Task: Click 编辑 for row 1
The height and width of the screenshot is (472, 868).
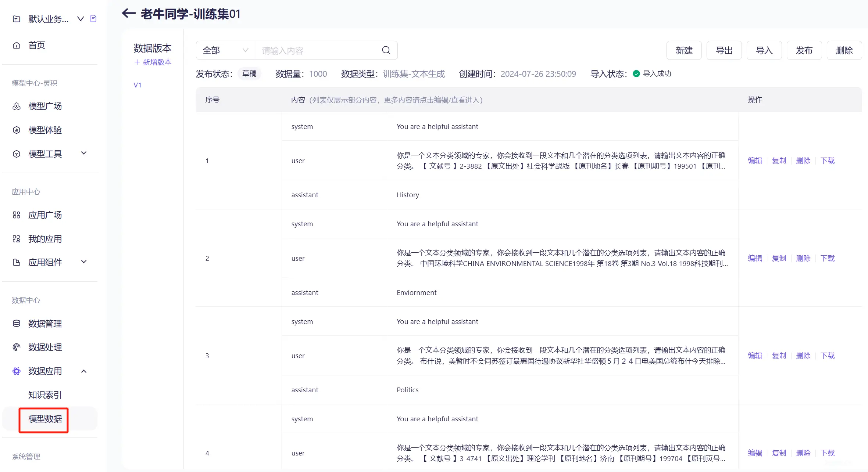Action: 755,161
